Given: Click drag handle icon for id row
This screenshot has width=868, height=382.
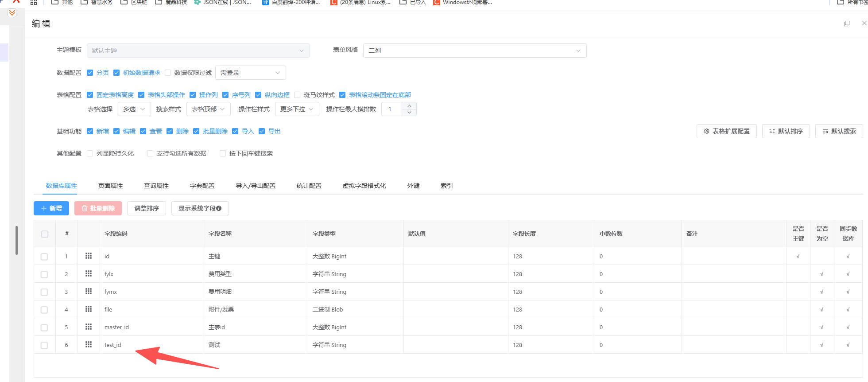Looking at the screenshot, I should point(89,256).
